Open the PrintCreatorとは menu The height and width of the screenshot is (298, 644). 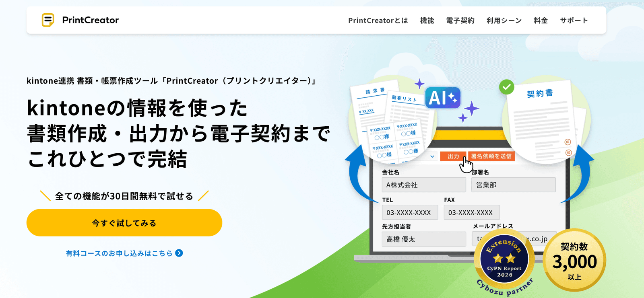[x=378, y=21]
